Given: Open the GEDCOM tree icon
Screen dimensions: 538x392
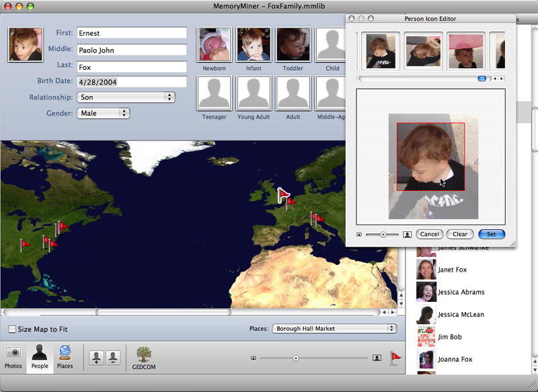Looking at the screenshot, I should pyautogui.click(x=143, y=357).
